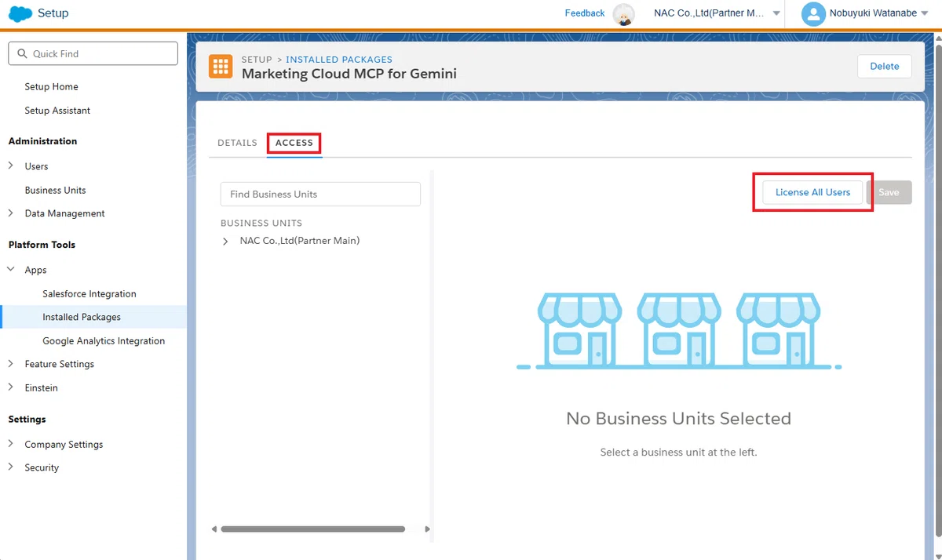Click the Data Management label
942x560 pixels.
[64, 213]
